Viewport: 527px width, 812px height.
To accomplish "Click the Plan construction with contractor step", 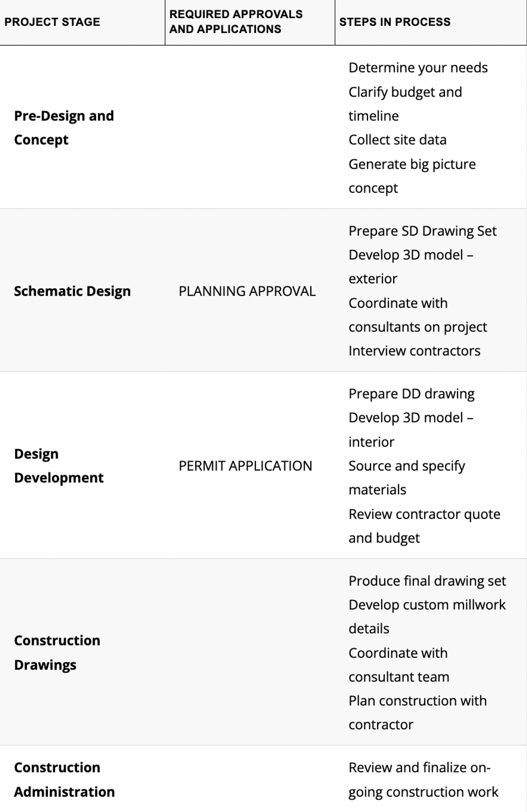I will (x=418, y=713).
